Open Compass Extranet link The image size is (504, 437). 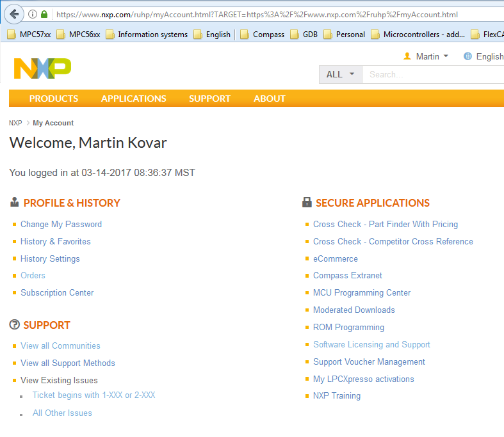348,276
